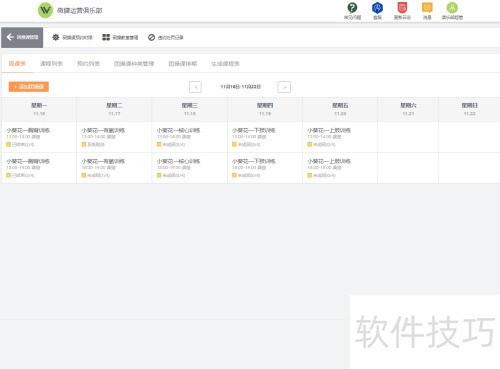The height and width of the screenshot is (369, 500).
Task: Click yellow status icon in Tuesday 13:00 class
Action: (x=84, y=144)
